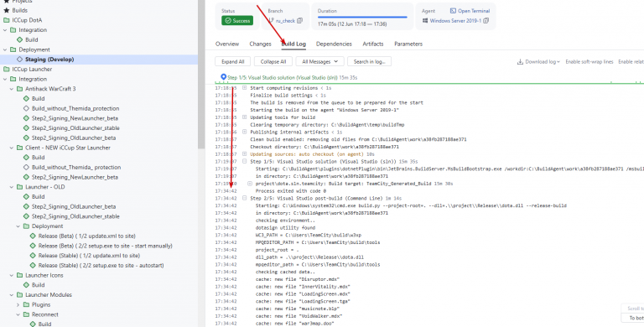Click the Windows agent OS icon
The height and width of the screenshot is (327, 644).
[x=425, y=20]
